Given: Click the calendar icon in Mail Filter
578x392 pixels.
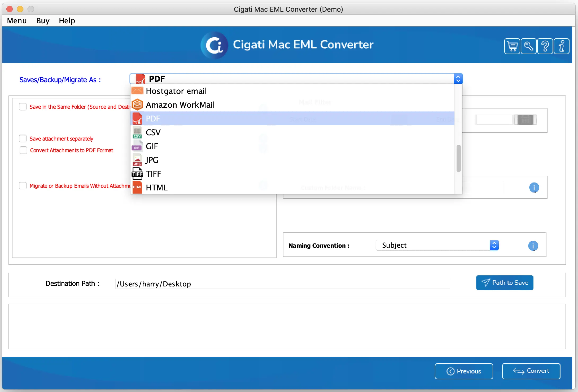Looking at the screenshot, I should [525, 119].
